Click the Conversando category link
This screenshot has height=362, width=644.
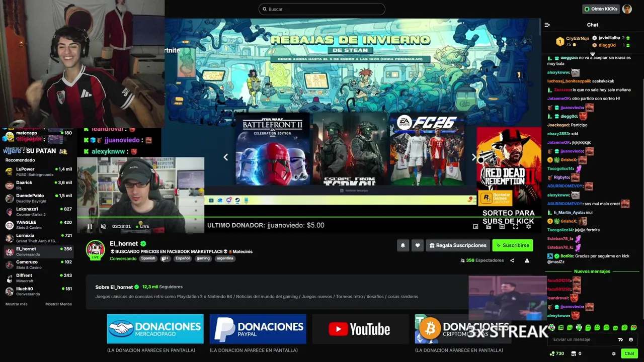pyautogui.click(x=123, y=258)
